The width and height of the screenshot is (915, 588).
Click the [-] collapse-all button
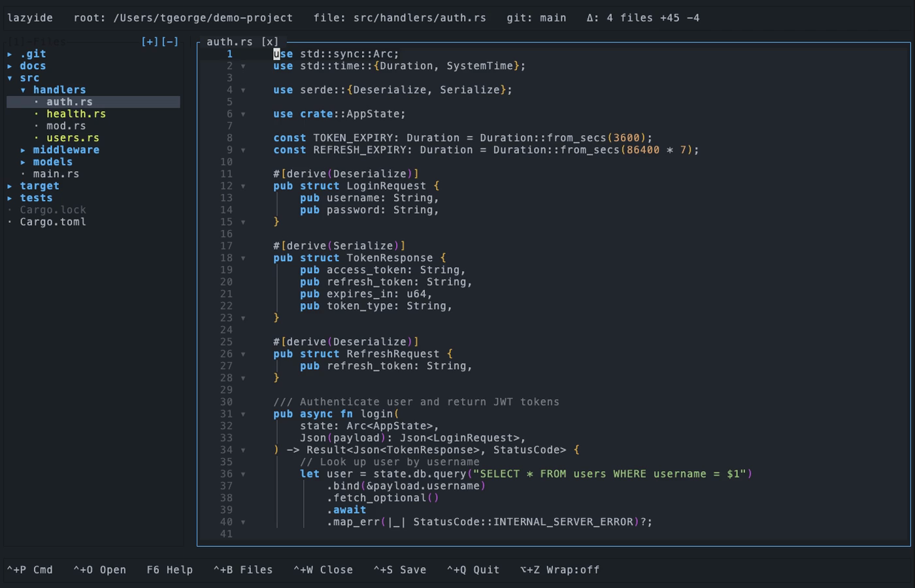click(170, 42)
